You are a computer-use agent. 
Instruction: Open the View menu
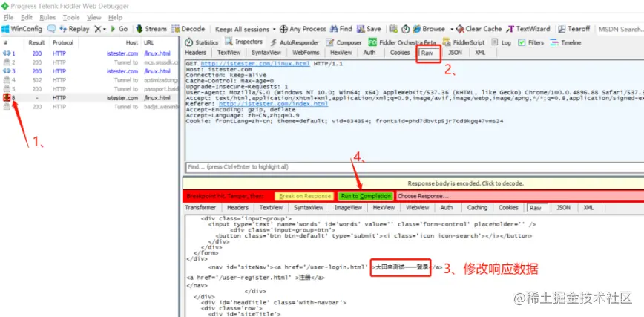click(x=93, y=17)
